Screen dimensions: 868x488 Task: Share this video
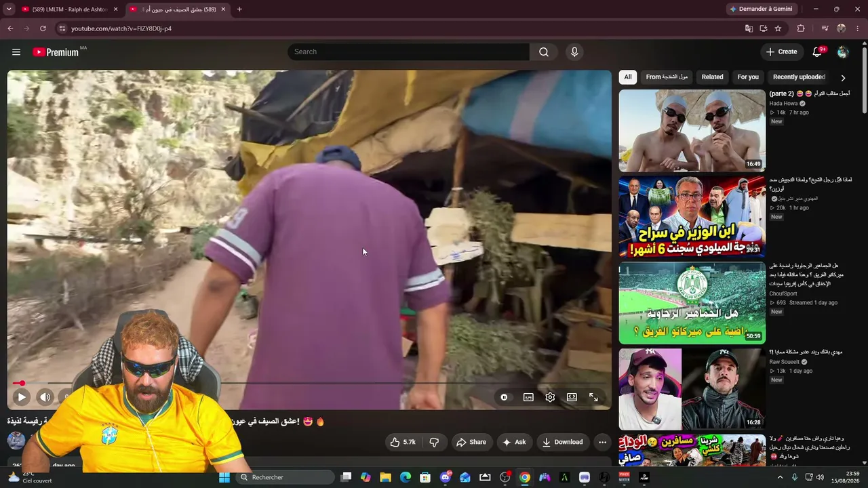click(471, 442)
